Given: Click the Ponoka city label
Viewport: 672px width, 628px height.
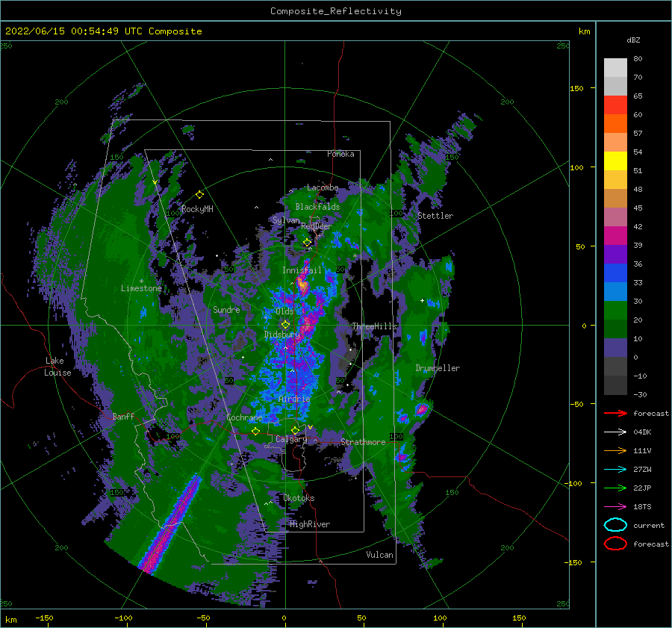Looking at the screenshot, I should click(340, 154).
